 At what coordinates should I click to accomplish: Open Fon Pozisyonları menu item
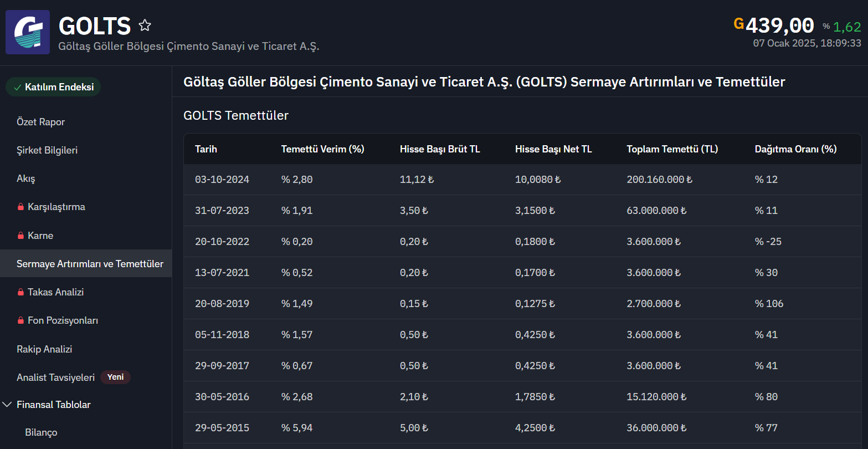[x=63, y=320]
